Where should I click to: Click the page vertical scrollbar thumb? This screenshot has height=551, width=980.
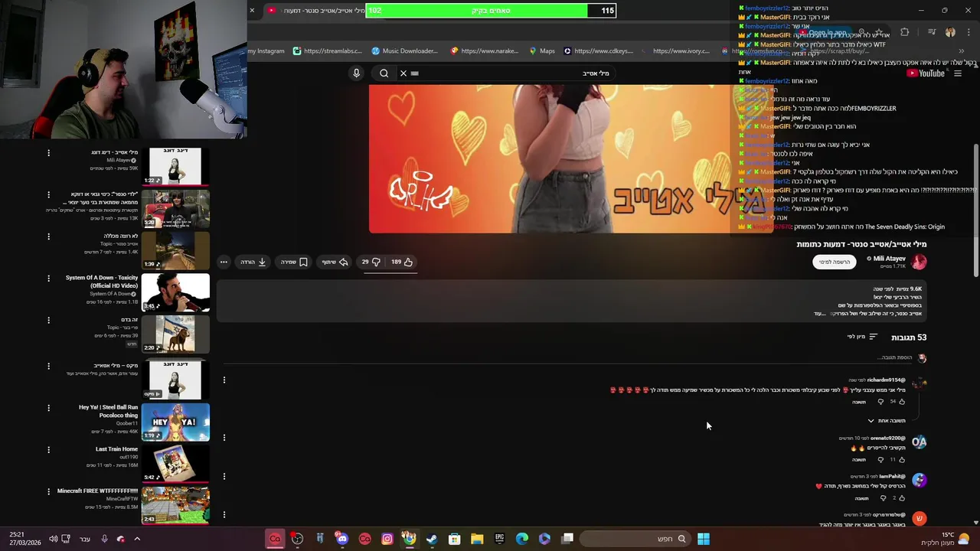click(975, 210)
